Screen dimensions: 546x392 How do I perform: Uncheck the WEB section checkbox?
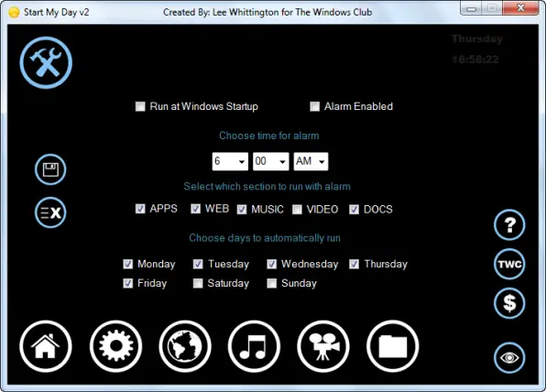tap(195, 209)
